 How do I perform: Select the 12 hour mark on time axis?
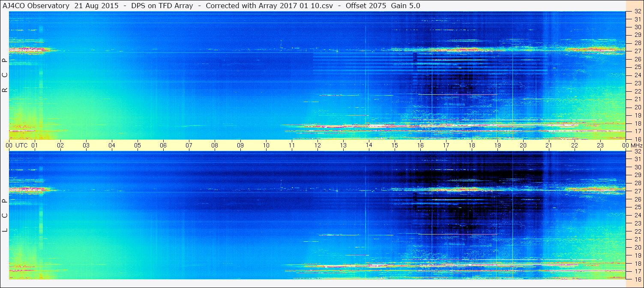(318, 145)
